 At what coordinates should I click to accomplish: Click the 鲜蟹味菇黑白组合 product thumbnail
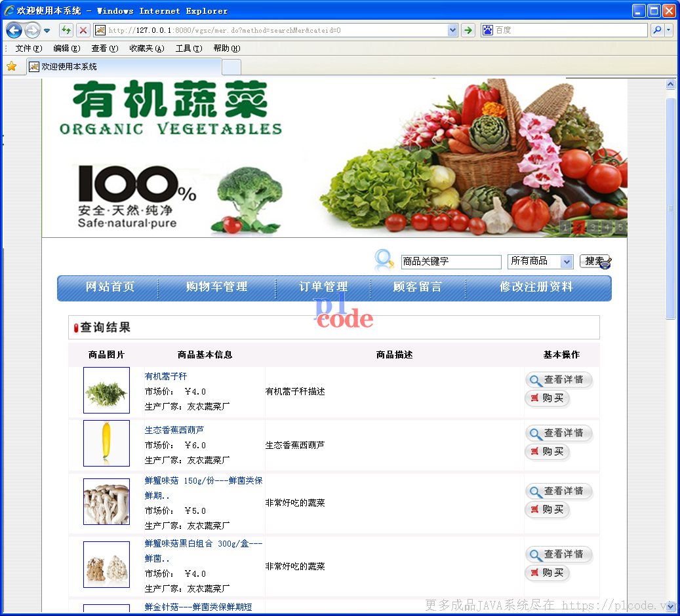(106, 564)
